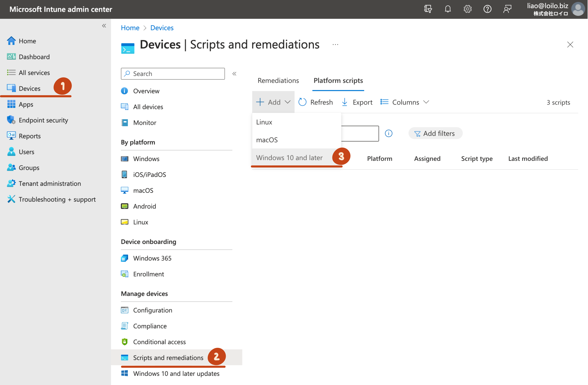
Task: Collapse the main left navigation pane
Action: pos(104,26)
